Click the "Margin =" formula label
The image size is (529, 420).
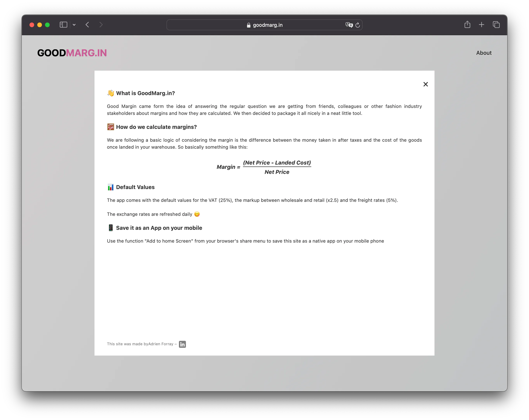pyautogui.click(x=228, y=167)
